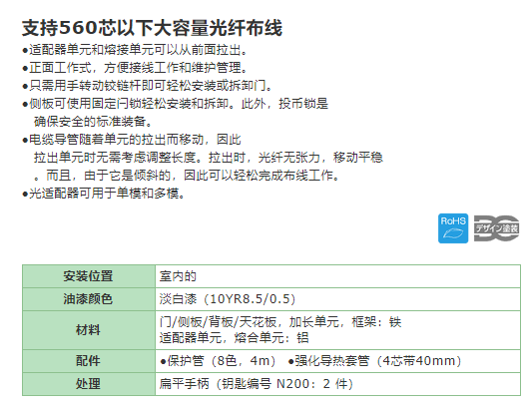
Task: Click the heading 支持560芯以下大容量光纤布线
Action: [x=152, y=28]
